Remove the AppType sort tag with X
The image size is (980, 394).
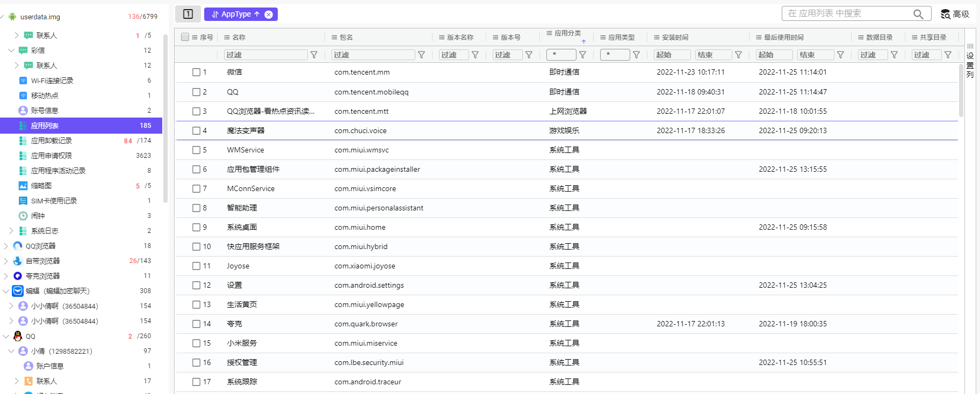click(269, 14)
